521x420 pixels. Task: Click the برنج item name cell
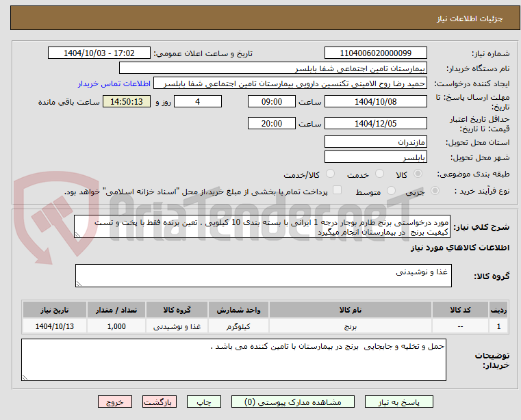pos(351,326)
